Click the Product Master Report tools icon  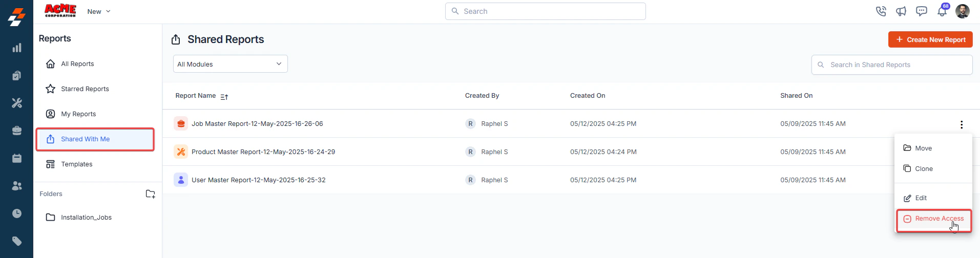point(181,152)
